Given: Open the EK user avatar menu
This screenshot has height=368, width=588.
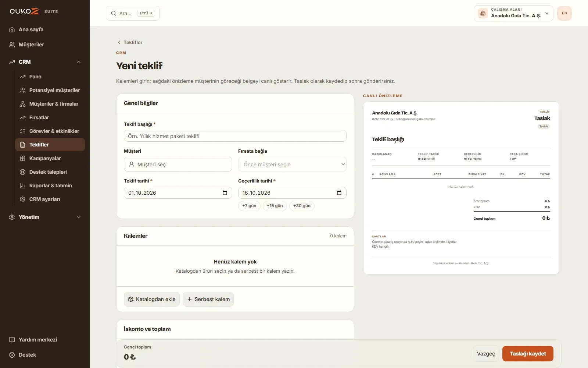Looking at the screenshot, I should (x=564, y=13).
